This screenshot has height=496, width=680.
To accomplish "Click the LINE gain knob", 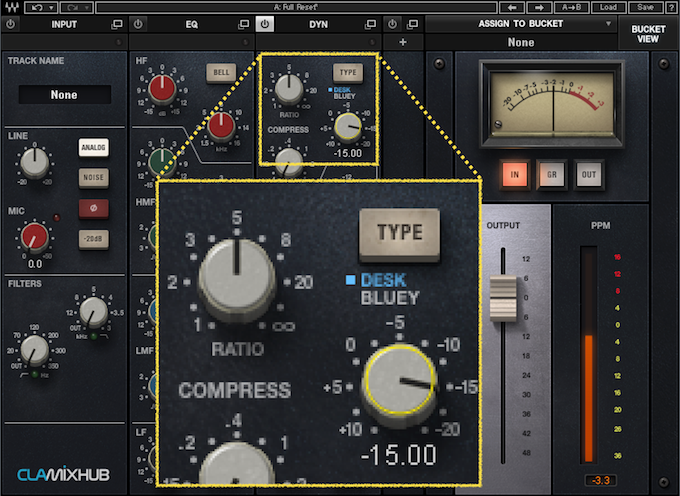I will (35, 163).
